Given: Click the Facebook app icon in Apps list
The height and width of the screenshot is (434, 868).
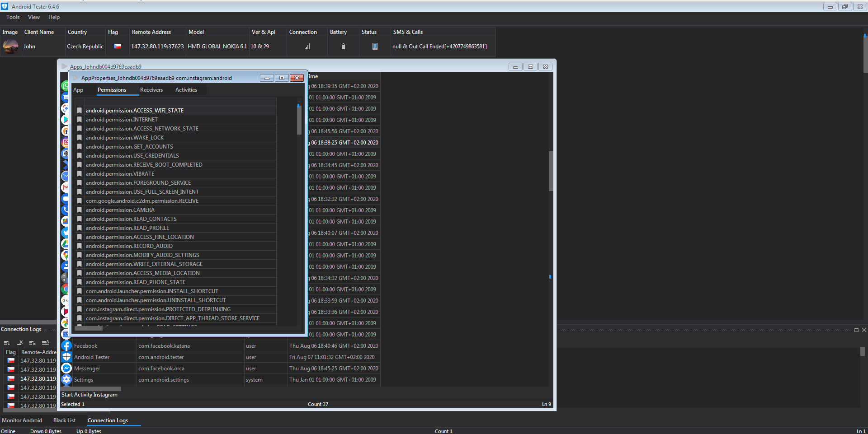Looking at the screenshot, I should point(66,346).
